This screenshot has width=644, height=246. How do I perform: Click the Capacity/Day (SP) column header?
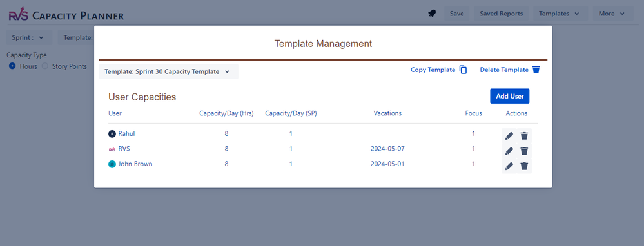[291, 113]
